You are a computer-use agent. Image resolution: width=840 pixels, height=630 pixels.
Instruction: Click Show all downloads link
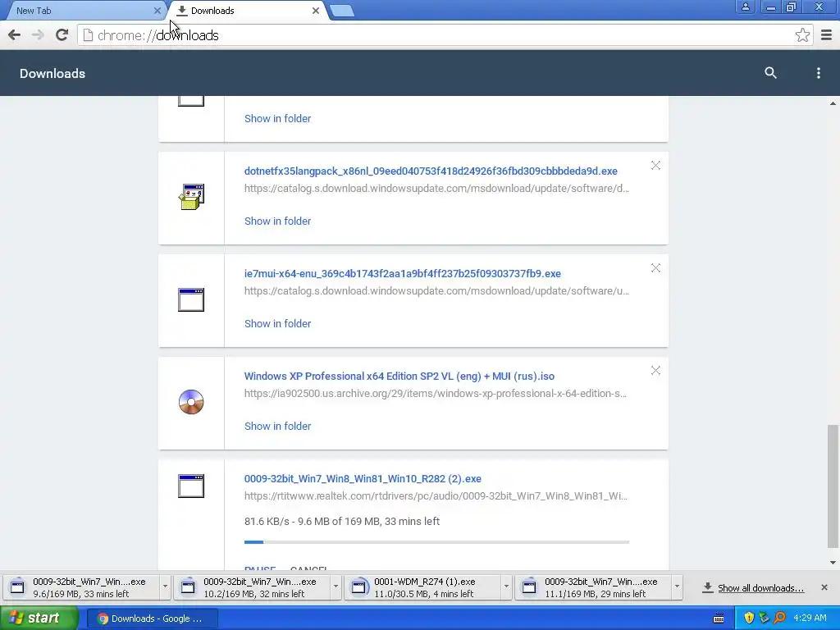click(760, 588)
